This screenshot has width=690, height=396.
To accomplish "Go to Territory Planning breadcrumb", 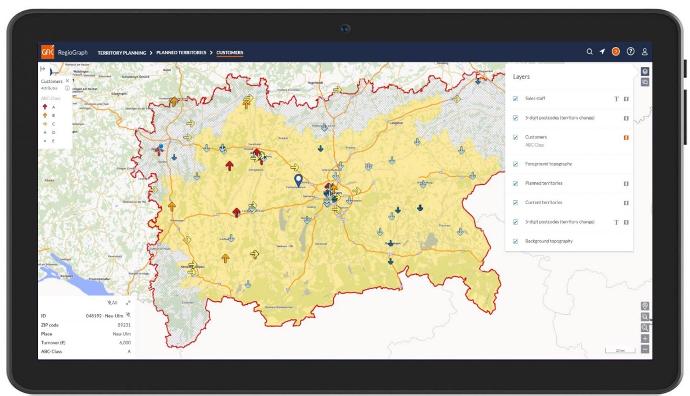I will [x=122, y=53].
